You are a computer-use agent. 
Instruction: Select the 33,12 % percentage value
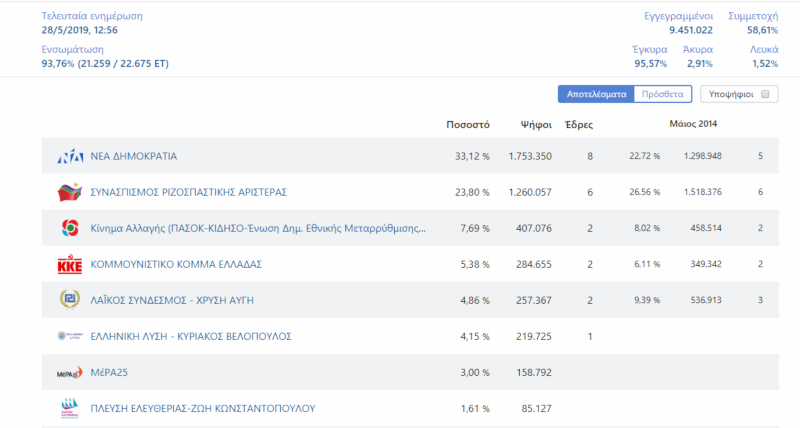(x=472, y=156)
